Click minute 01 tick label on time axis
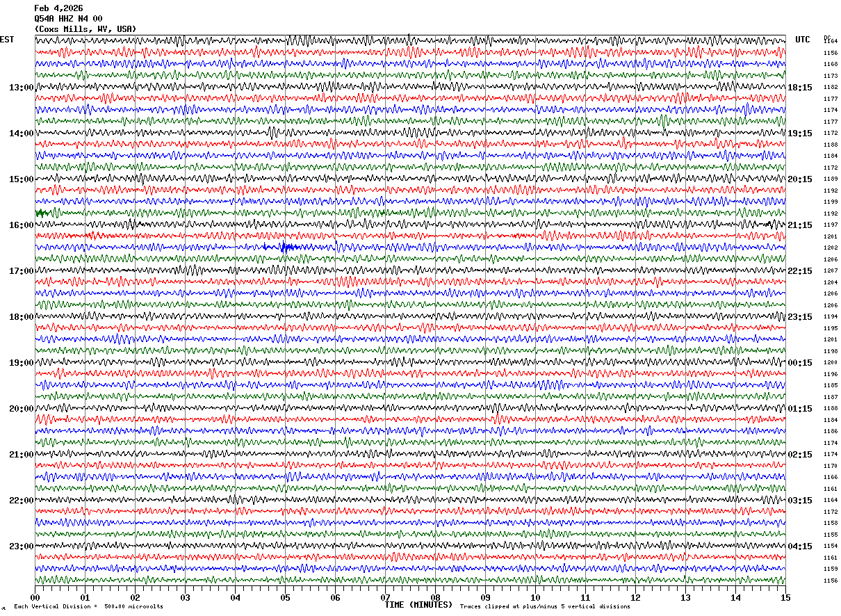Viewport: 841px width, 616px height. tap(85, 597)
